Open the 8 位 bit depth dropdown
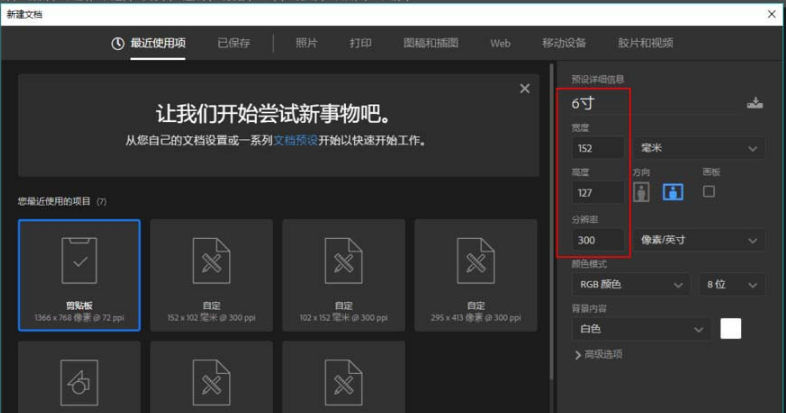786x413 pixels. 732,285
